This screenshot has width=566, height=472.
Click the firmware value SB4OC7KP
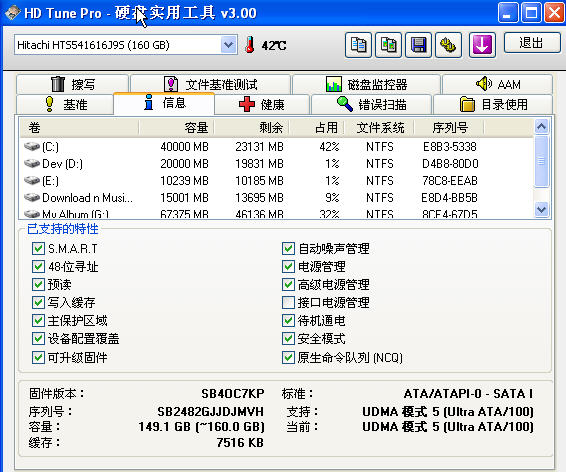(233, 393)
